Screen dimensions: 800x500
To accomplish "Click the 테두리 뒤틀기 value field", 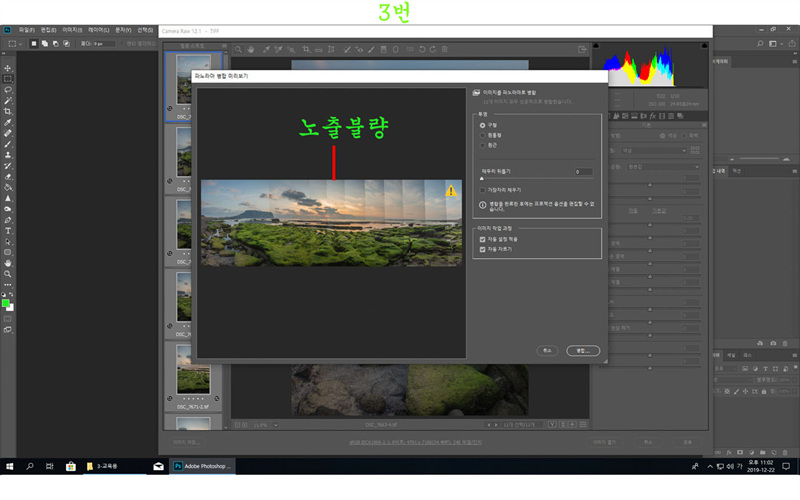I will (x=584, y=172).
